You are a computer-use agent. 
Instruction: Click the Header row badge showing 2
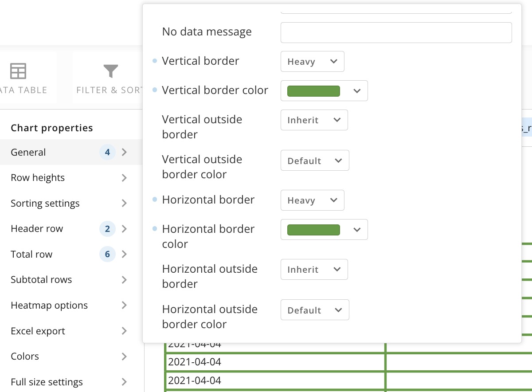click(107, 229)
